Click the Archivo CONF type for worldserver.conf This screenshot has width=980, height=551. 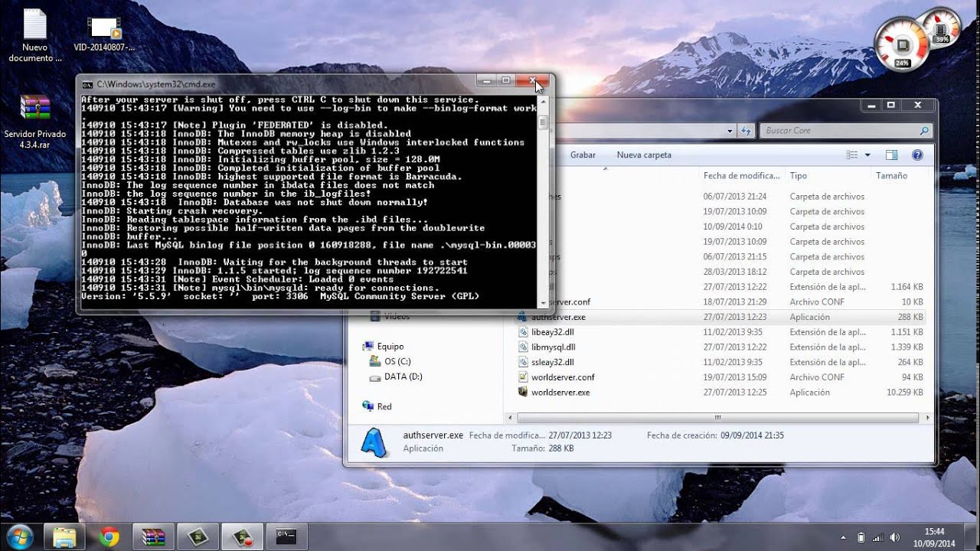click(817, 377)
